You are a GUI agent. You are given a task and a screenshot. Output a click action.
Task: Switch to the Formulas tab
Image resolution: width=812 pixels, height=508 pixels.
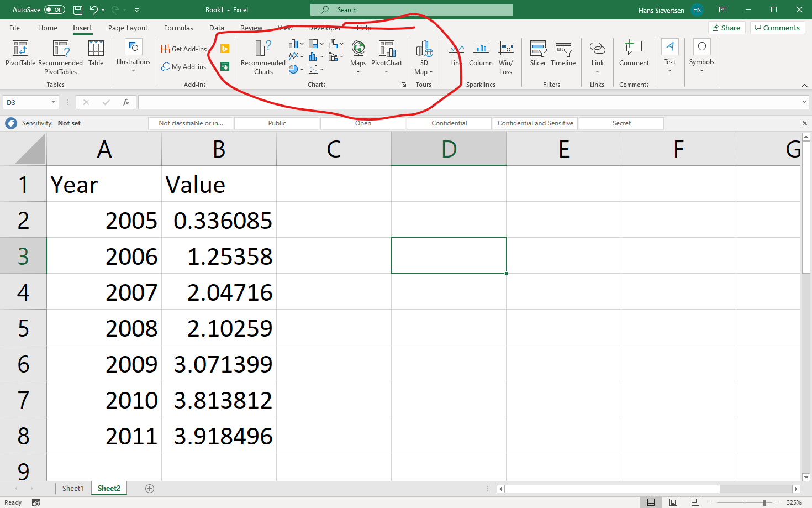178,28
